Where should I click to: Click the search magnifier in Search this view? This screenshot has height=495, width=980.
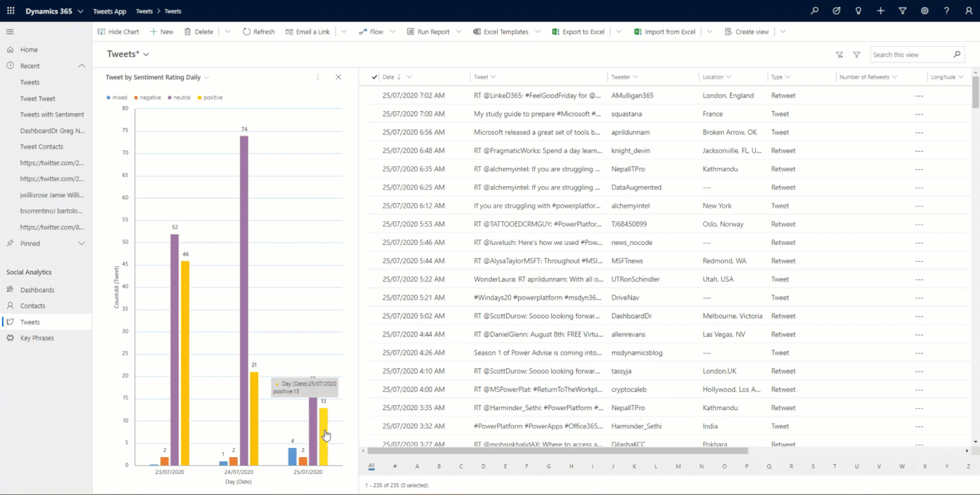(x=956, y=54)
